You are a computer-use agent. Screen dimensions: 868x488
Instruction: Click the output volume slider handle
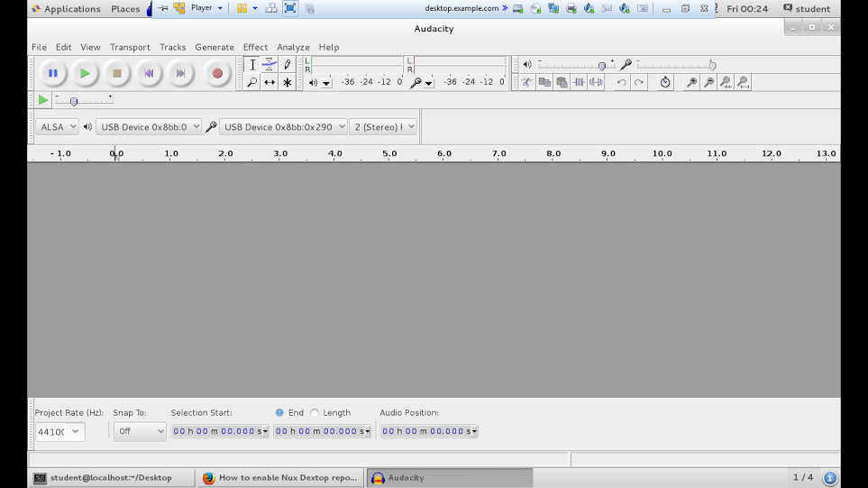click(x=602, y=66)
